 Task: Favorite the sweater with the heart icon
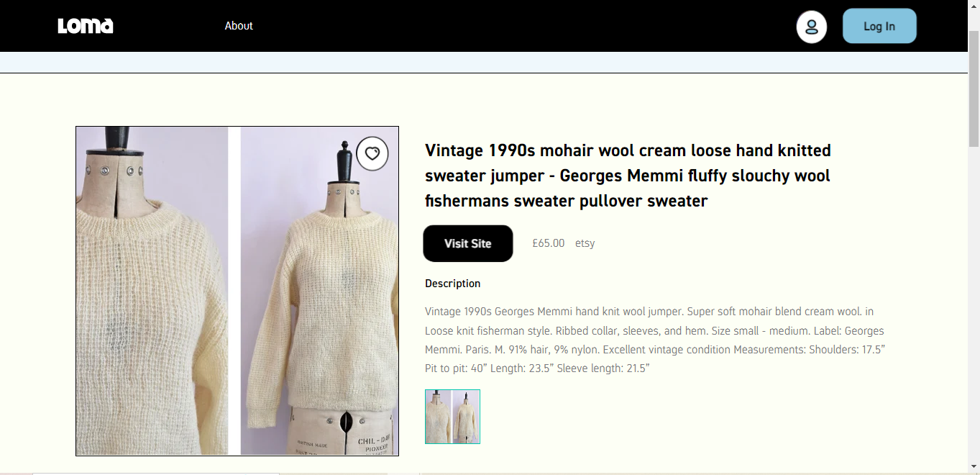(372, 153)
